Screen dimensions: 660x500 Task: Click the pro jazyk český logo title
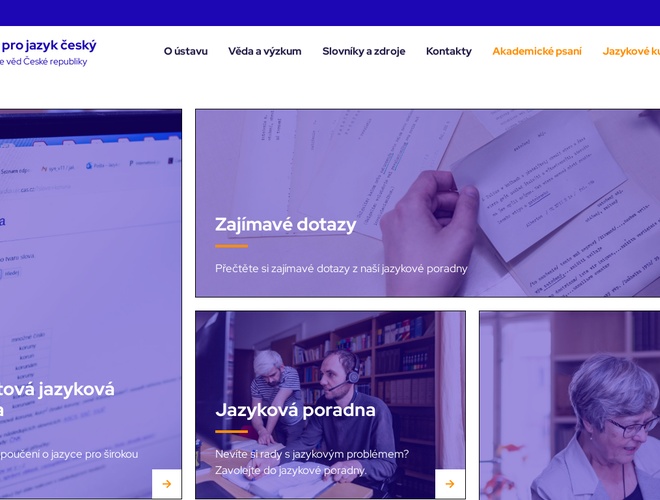(x=49, y=45)
